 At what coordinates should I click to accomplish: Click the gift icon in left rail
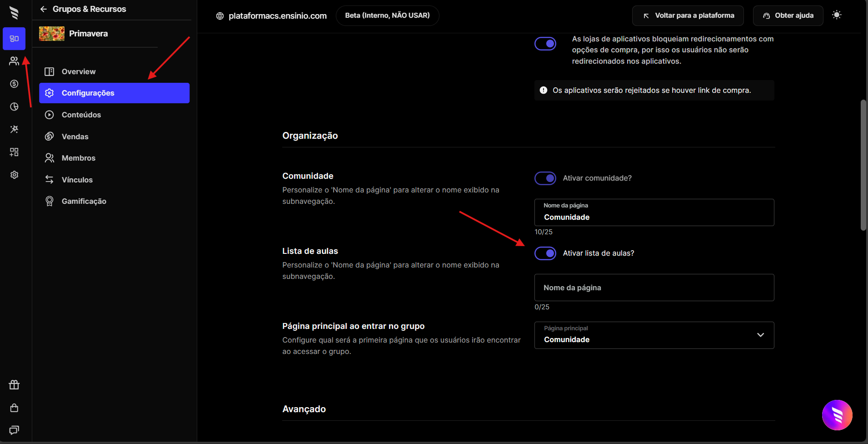[14, 385]
